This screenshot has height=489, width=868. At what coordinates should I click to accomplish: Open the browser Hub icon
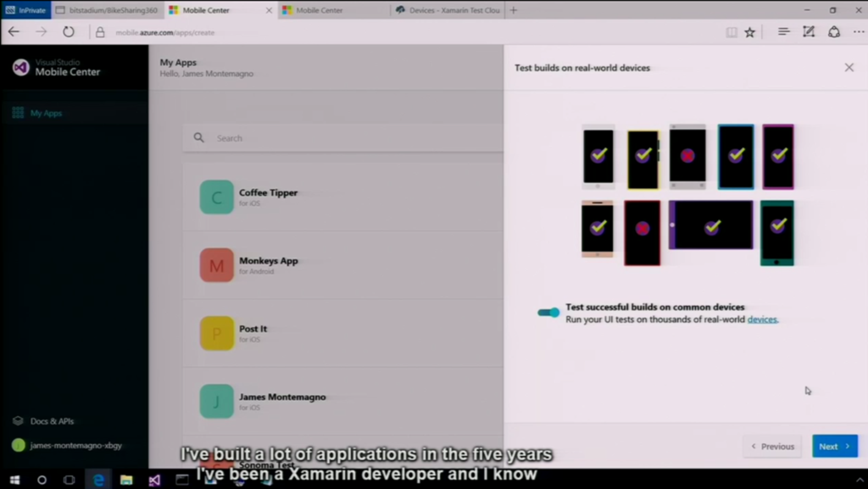pyautogui.click(x=784, y=32)
